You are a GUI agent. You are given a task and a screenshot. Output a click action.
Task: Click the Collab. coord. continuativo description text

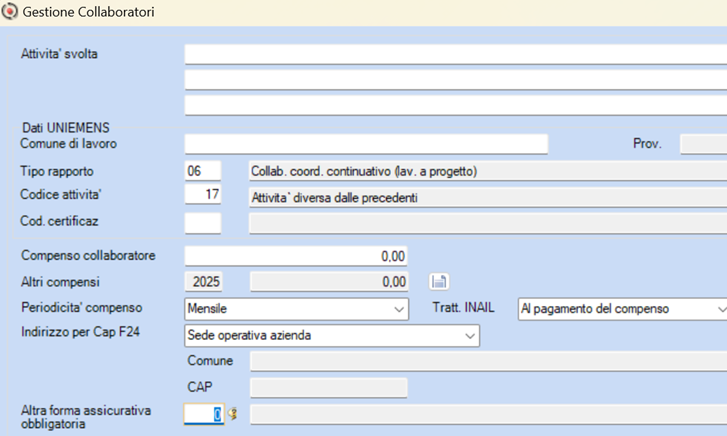364,171
